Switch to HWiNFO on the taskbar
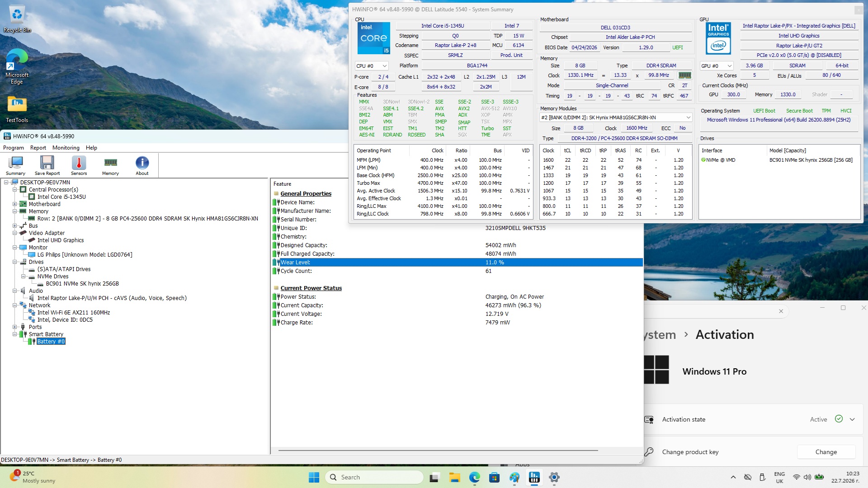The image size is (868, 488). coord(534,477)
